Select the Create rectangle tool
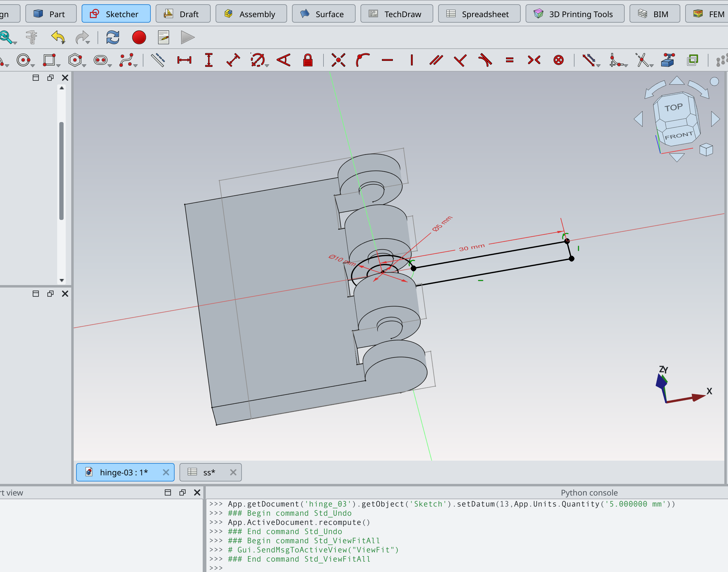The height and width of the screenshot is (572, 728). (49, 60)
